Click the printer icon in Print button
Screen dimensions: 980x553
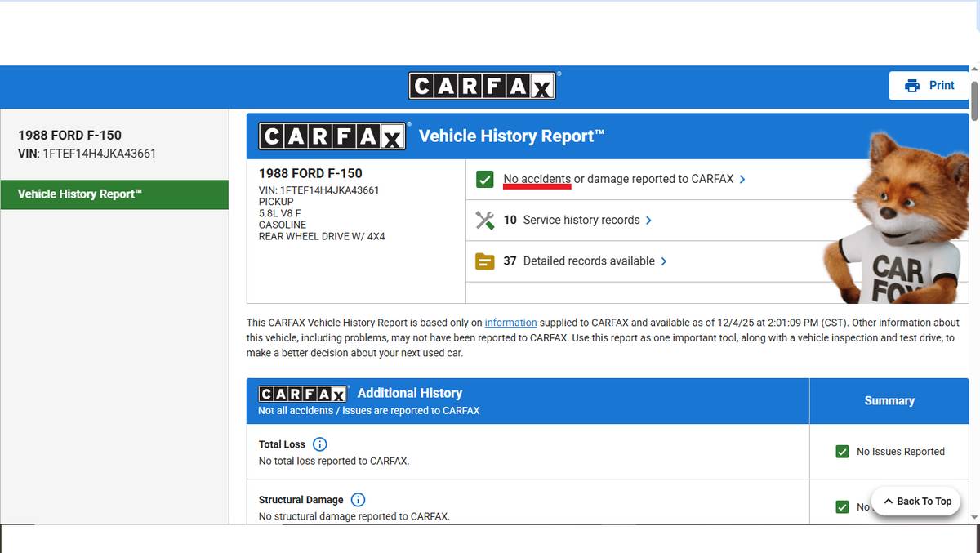[912, 86]
